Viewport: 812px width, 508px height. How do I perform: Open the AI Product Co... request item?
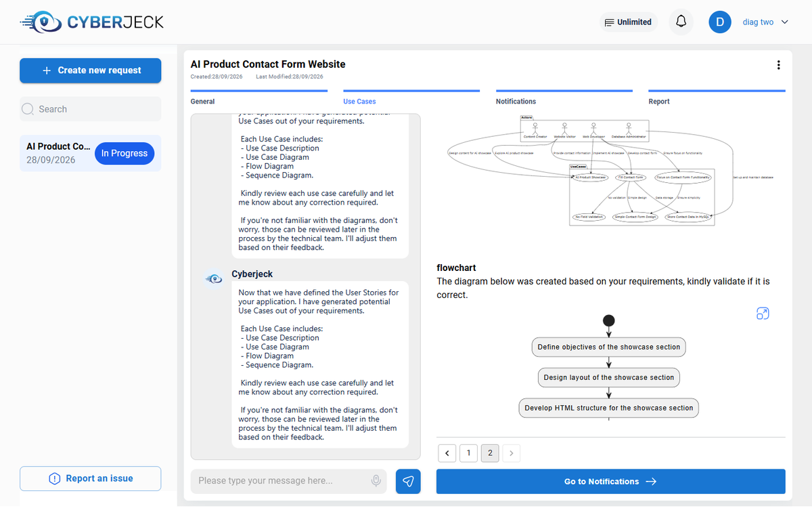pyautogui.click(x=90, y=153)
